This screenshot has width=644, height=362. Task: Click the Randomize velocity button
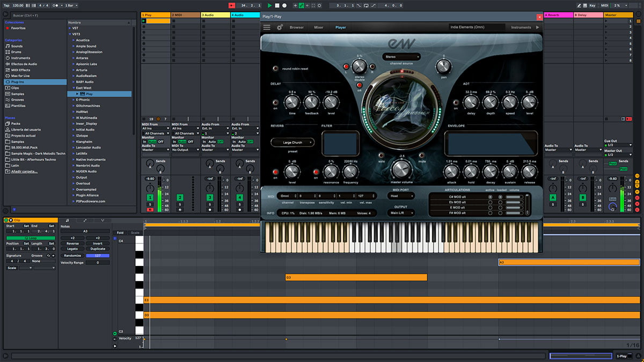pos(72,255)
